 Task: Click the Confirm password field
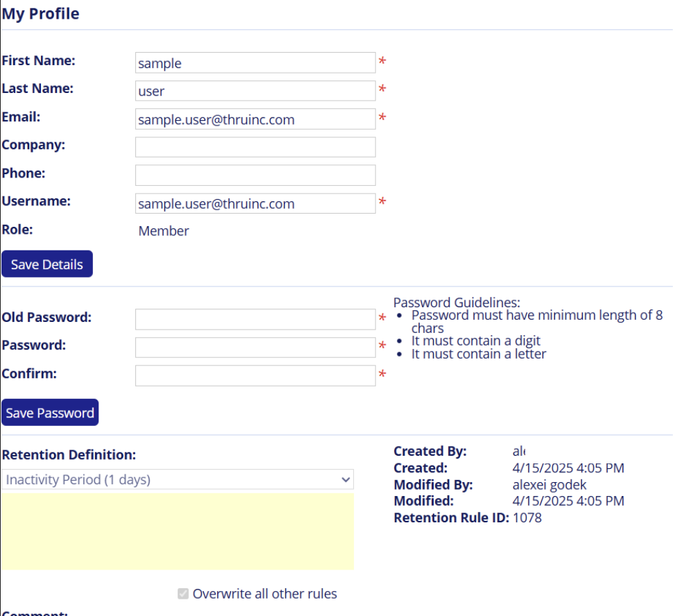pyautogui.click(x=255, y=375)
